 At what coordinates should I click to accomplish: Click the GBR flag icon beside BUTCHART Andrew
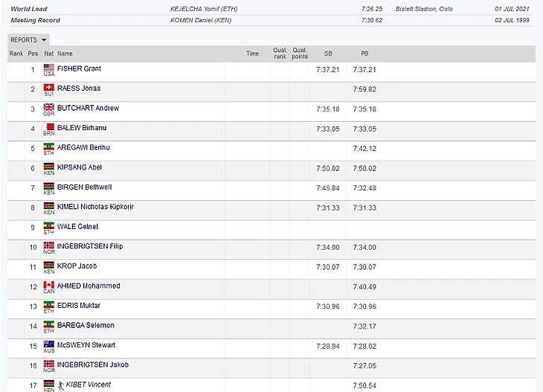(x=49, y=107)
